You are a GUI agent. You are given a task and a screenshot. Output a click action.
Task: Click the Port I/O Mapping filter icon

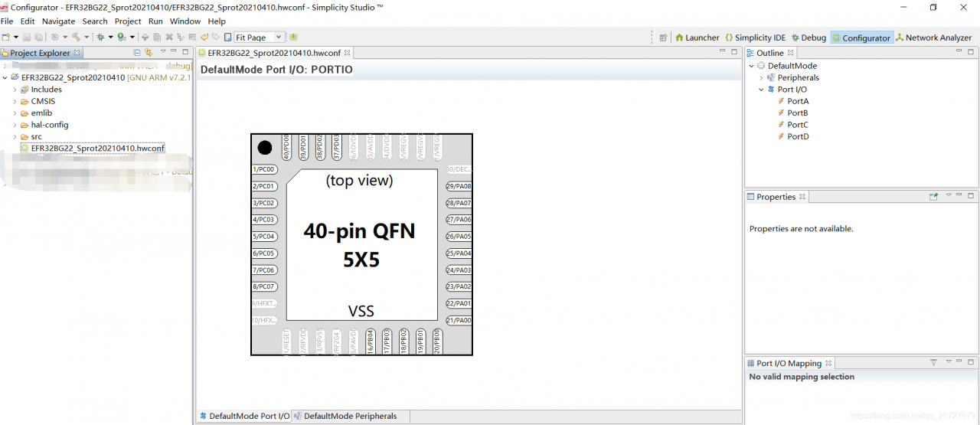click(x=933, y=363)
